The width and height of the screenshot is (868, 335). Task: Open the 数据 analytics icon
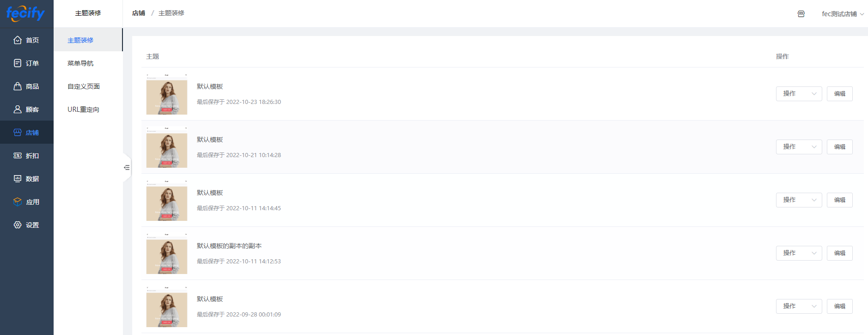[18, 179]
